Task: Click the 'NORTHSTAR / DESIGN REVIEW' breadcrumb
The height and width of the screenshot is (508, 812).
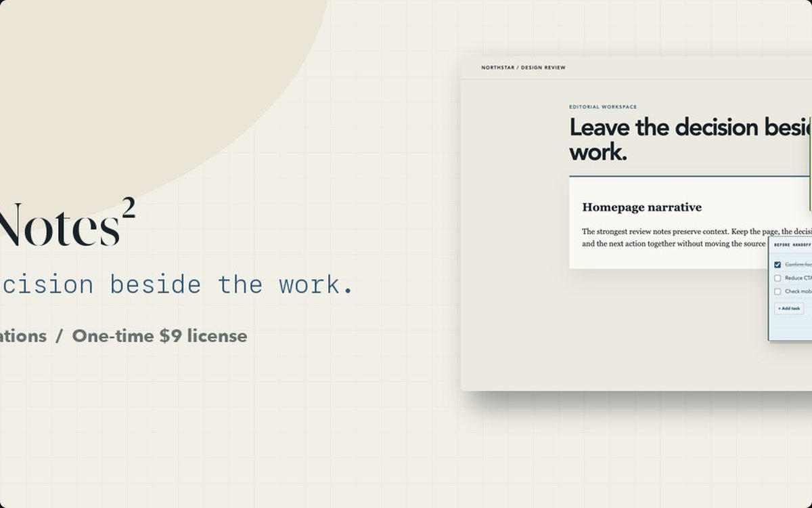Action: (523, 68)
